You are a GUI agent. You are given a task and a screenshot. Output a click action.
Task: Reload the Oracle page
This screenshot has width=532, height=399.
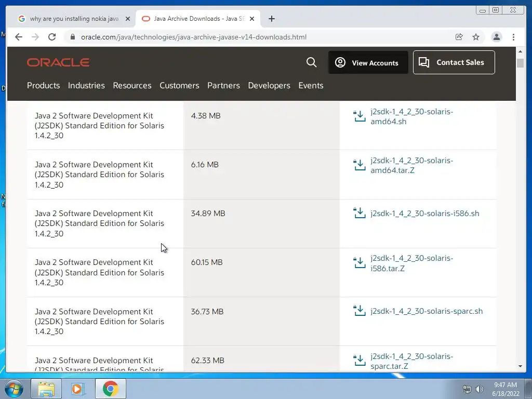(52, 37)
